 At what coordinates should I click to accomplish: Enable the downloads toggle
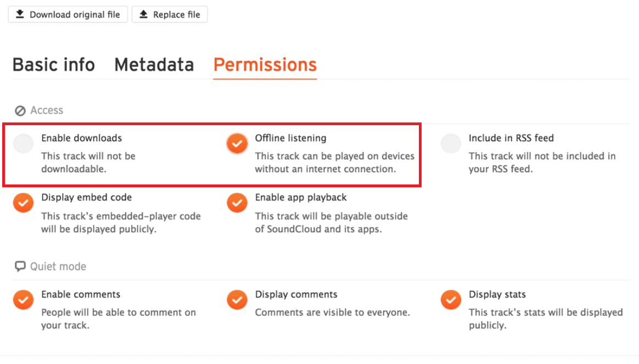coord(24,144)
